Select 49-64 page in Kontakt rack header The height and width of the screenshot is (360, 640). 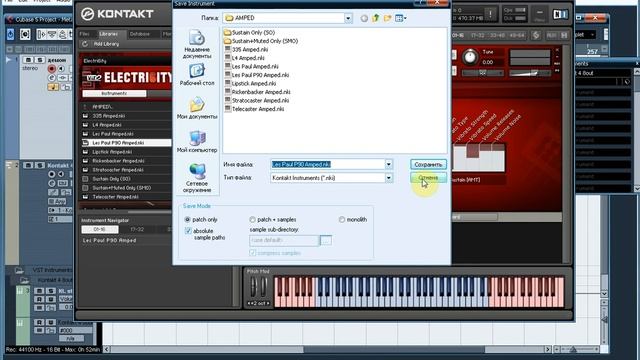pos(517,36)
